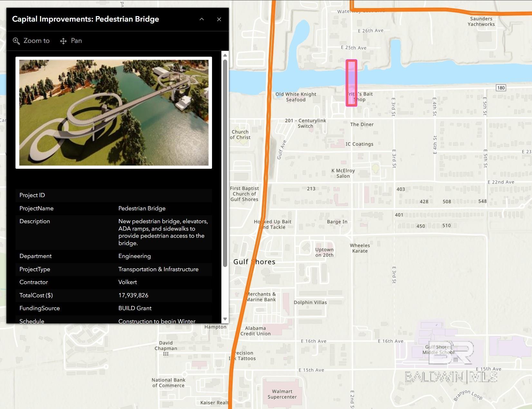Image resolution: width=532 pixels, height=409 pixels.
Task: Click the TotalCost value 17,939,826
Action: coord(133,295)
